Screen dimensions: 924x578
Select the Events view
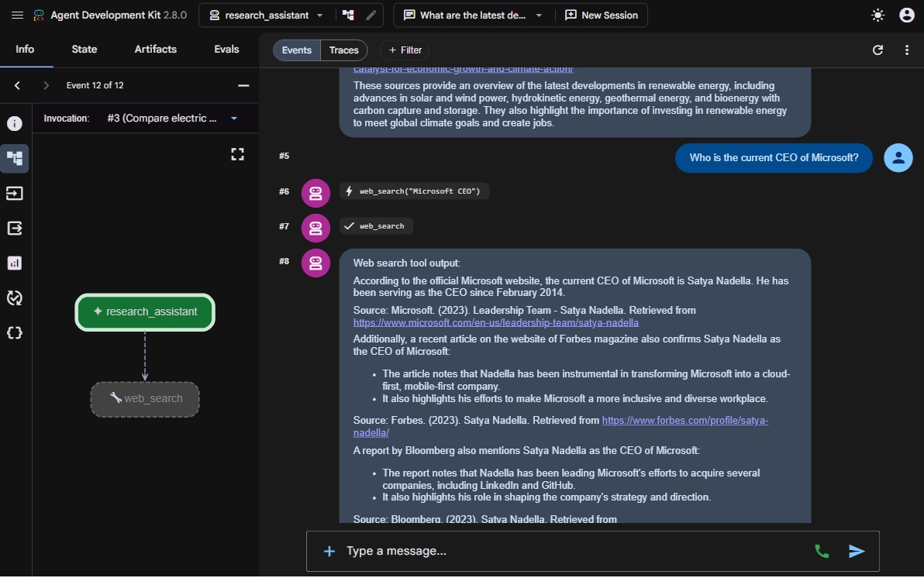point(296,50)
